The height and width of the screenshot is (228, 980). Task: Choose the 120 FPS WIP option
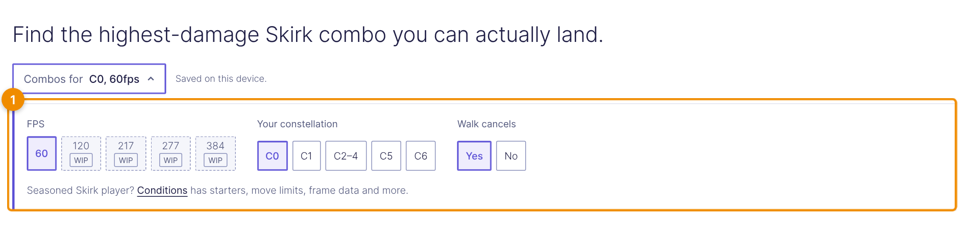tap(81, 153)
